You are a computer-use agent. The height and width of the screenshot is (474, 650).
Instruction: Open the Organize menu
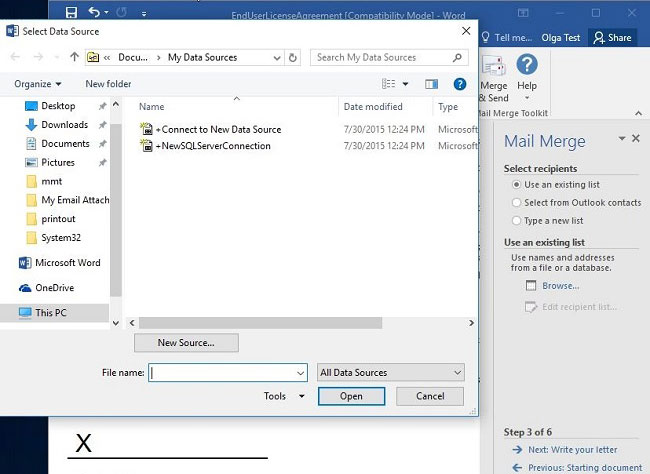[x=38, y=84]
